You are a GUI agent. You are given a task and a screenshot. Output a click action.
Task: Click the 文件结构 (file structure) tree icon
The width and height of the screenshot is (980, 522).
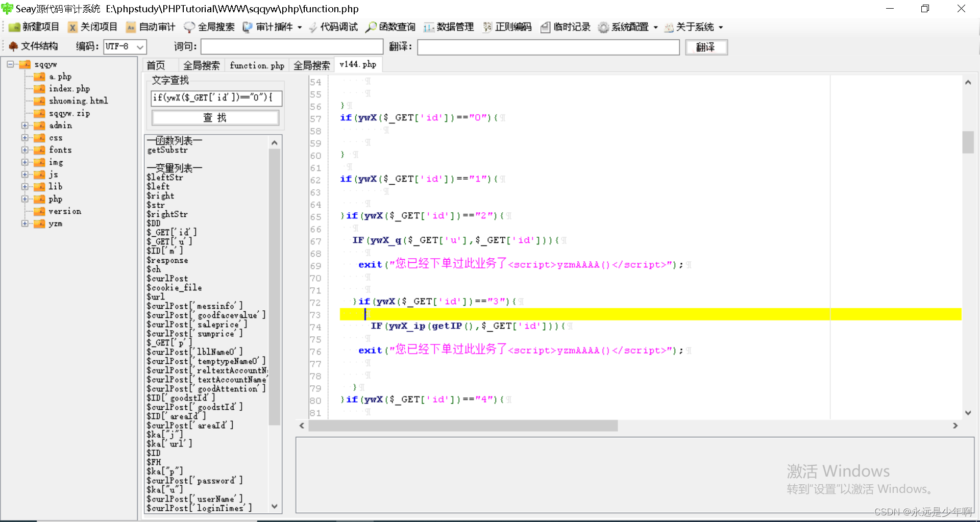coord(13,46)
